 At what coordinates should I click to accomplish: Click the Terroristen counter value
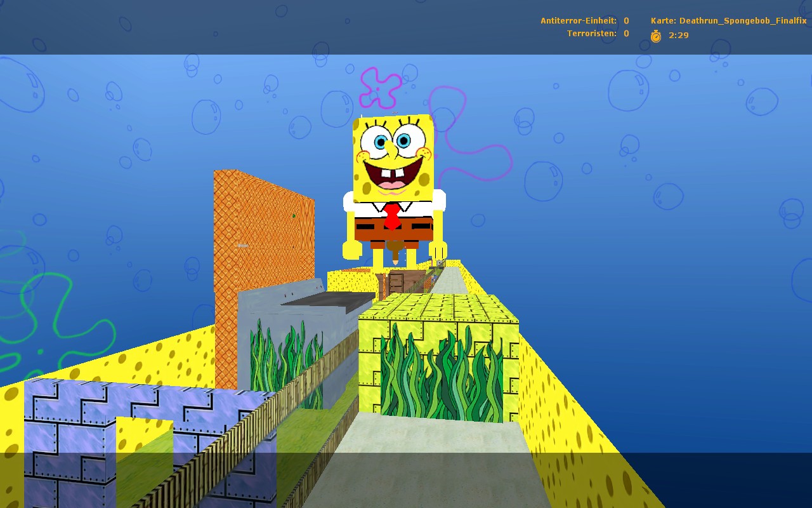[x=625, y=33]
